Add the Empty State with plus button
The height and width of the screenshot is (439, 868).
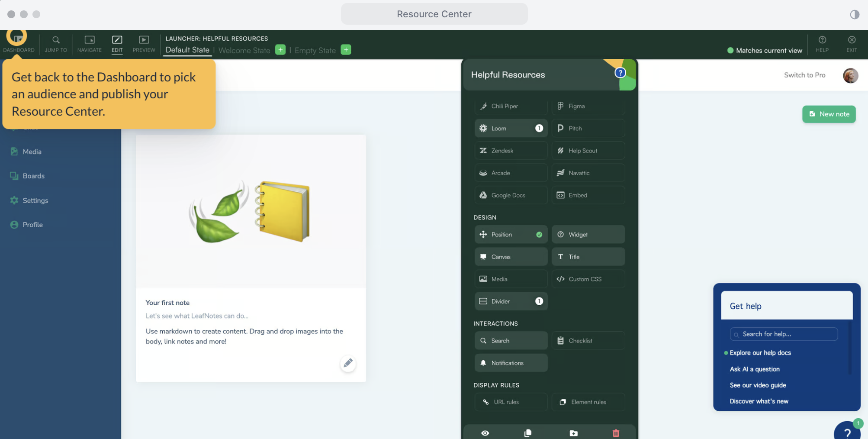pos(346,50)
